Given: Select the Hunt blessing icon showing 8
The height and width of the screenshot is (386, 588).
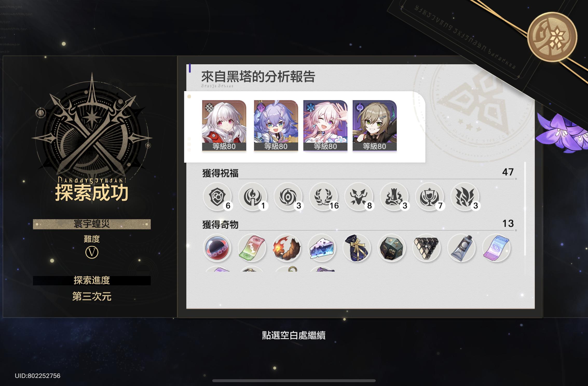Looking at the screenshot, I should click(x=359, y=197).
